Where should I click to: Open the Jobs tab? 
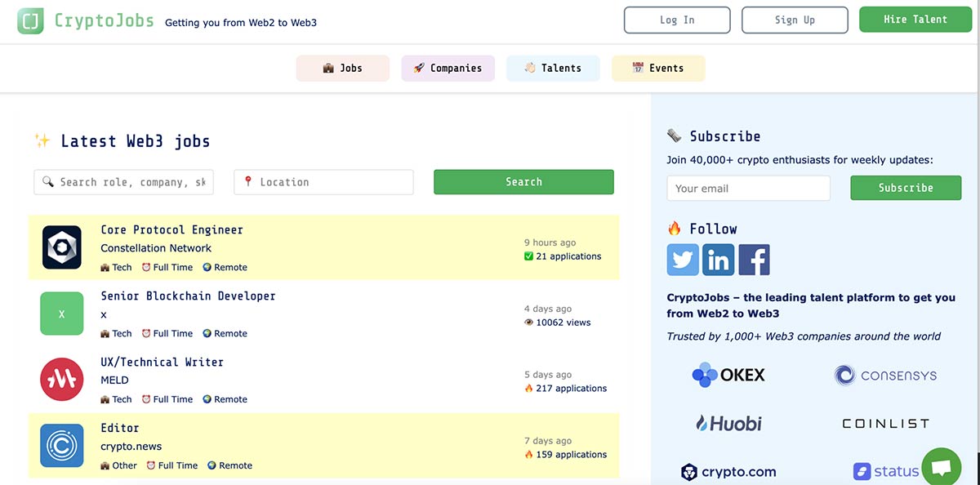pyautogui.click(x=343, y=69)
